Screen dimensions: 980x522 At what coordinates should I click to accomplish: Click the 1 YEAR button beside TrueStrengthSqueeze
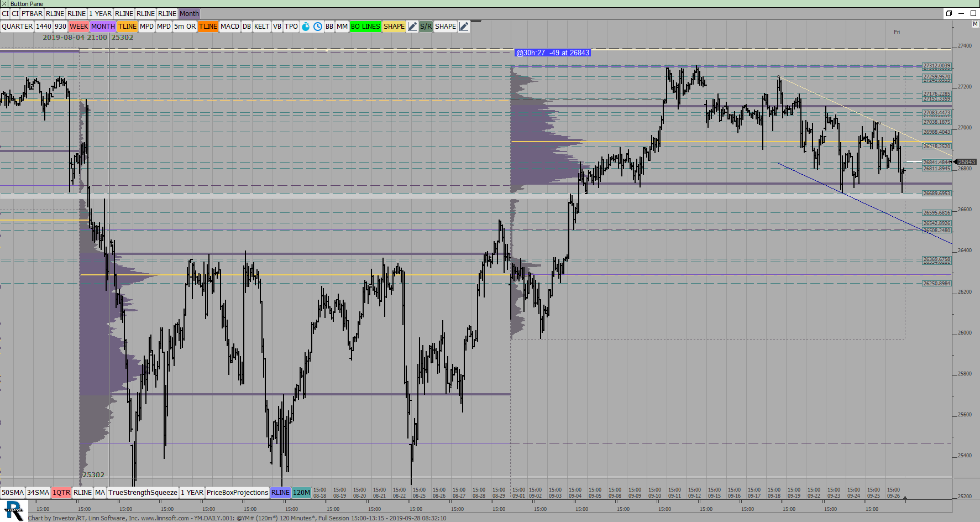point(192,493)
